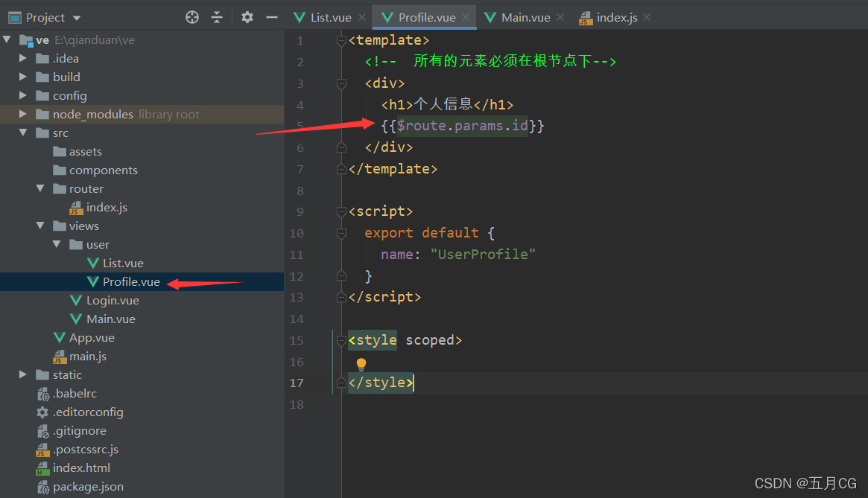Screen dimensions: 868x498
Task: Click the "UserProfile" string on line 11
Action: (x=483, y=255)
